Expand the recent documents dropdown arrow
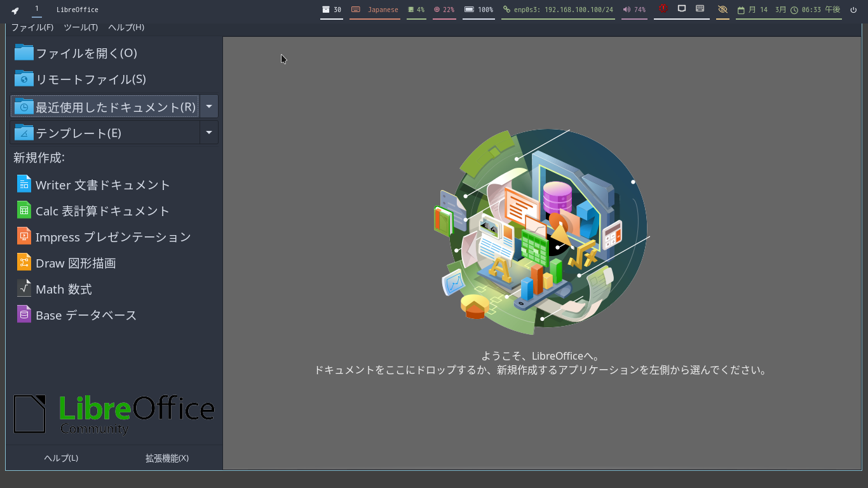The height and width of the screenshot is (488, 868). coord(209,106)
